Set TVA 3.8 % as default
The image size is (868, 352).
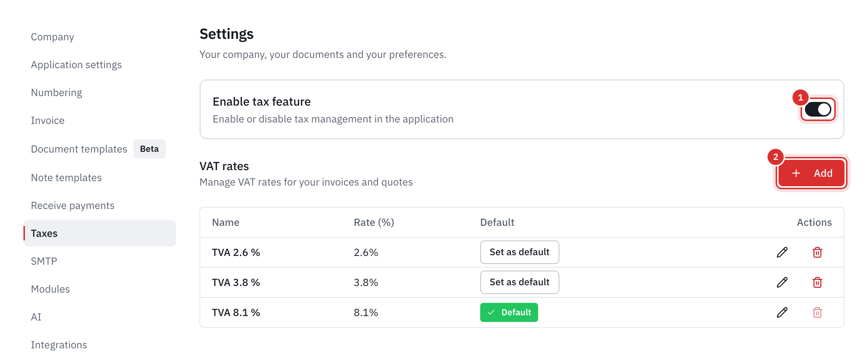[x=519, y=282]
